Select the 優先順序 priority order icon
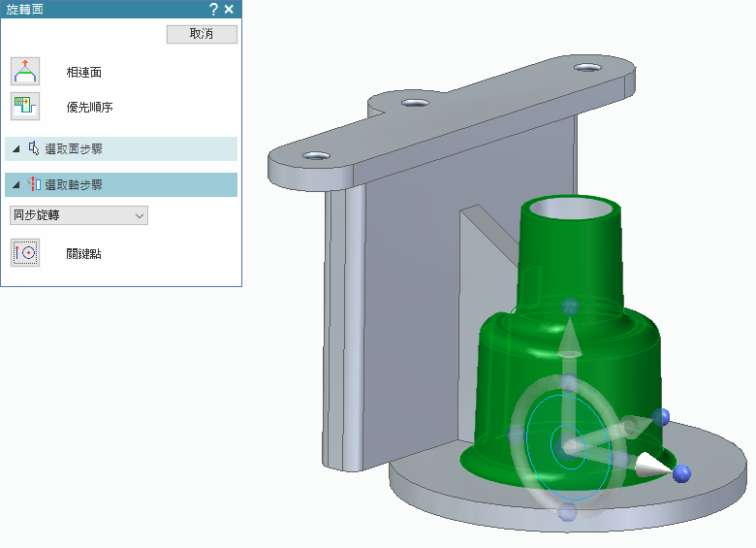 tap(25, 107)
